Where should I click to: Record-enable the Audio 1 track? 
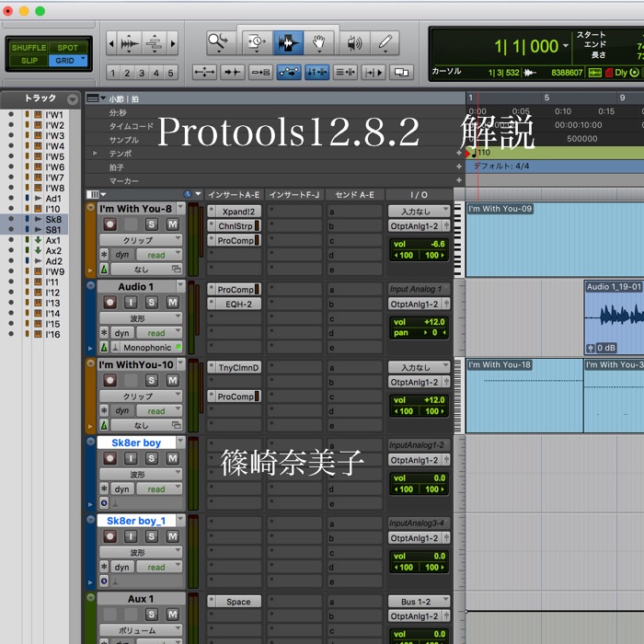(x=109, y=303)
